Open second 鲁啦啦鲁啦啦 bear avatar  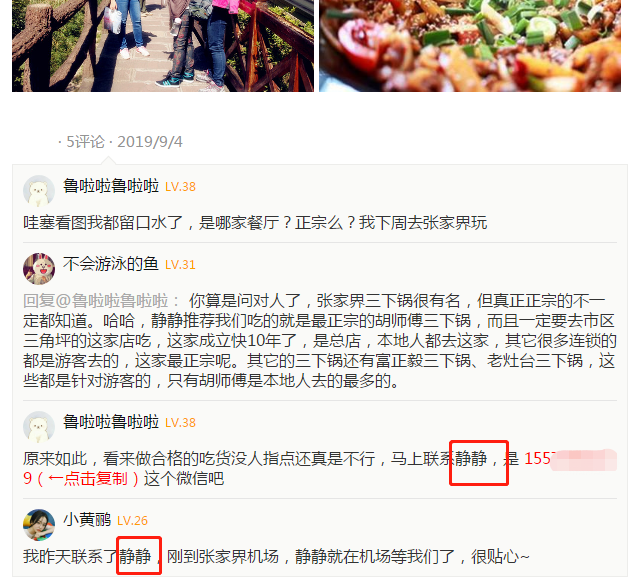tap(39, 427)
